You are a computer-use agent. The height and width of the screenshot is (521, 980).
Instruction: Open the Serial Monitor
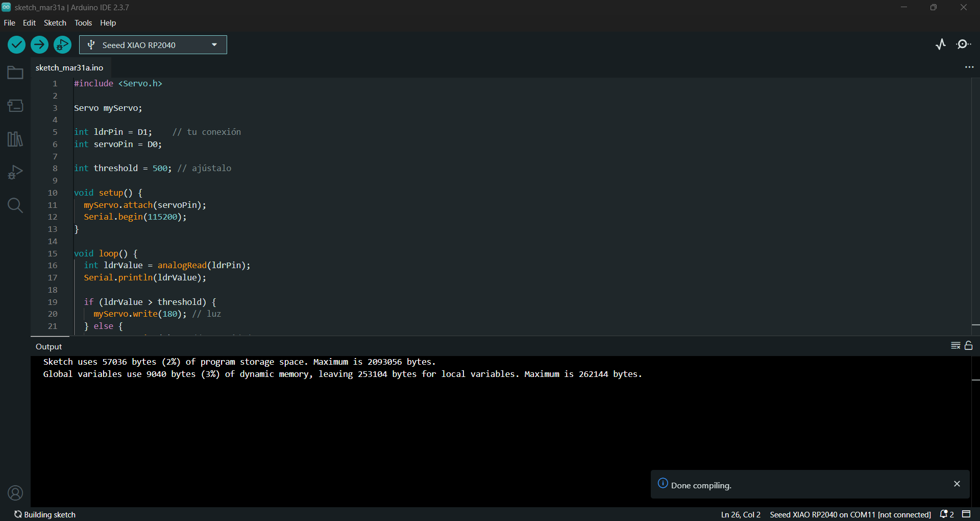coord(964,44)
